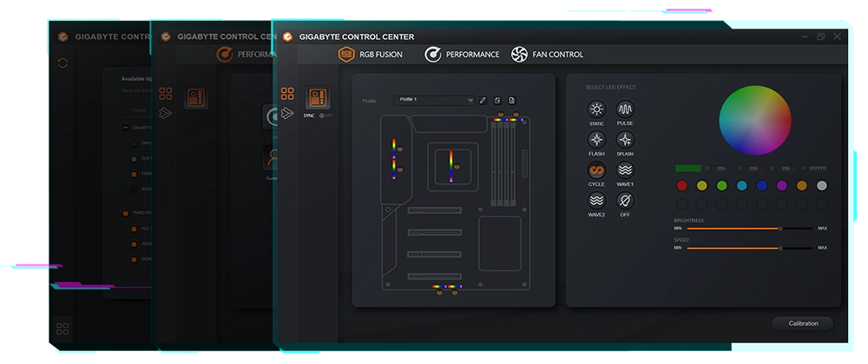Select the DFLASH LED effect icon

[625, 140]
